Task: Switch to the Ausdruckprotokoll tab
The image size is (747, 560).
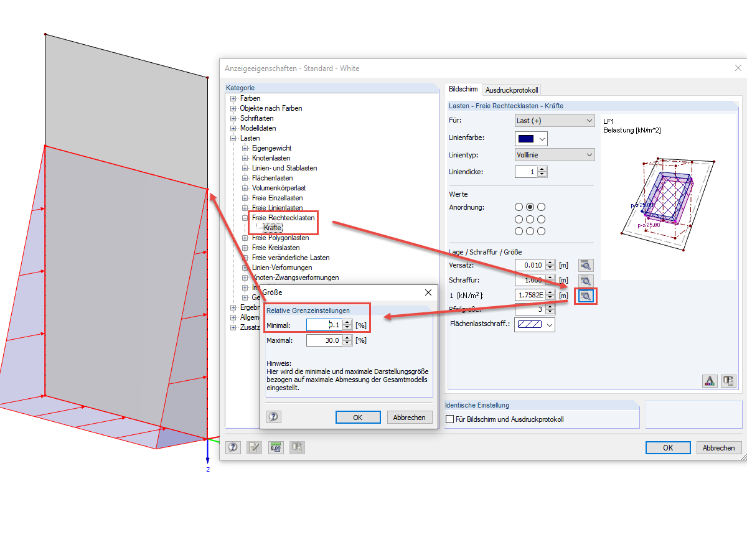Action: pyautogui.click(x=512, y=89)
